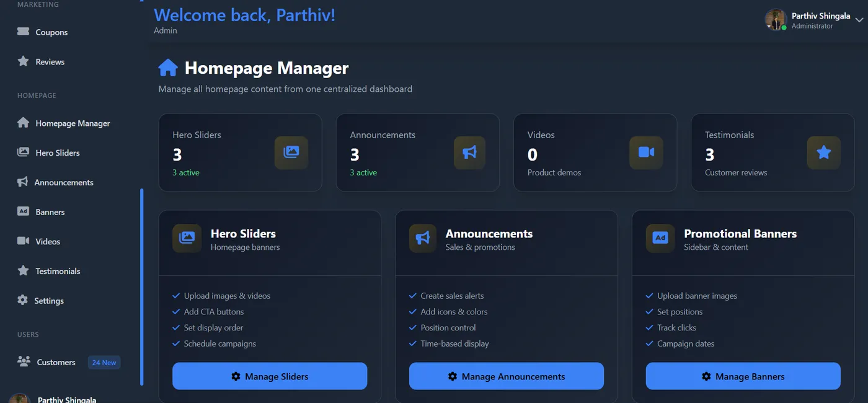Click the megaphone icon in Announcements feature card header
Viewport: 868px width, 403px height.
coord(423,238)
